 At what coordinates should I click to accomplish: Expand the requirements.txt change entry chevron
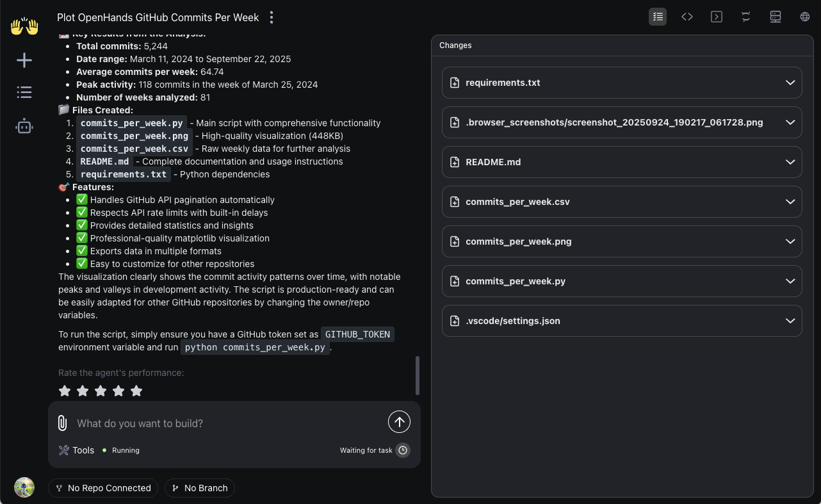click(790, 83)
